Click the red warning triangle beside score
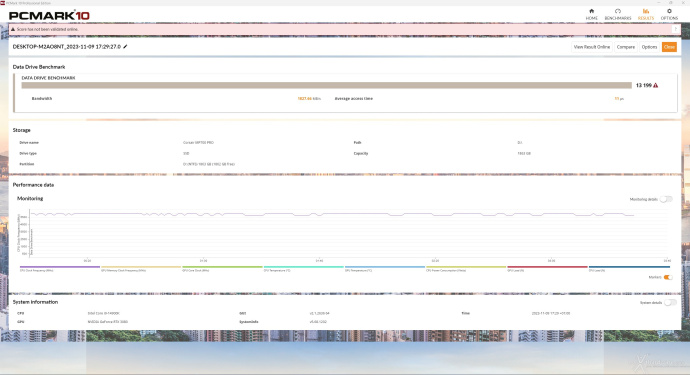Viewport: 690px width, 375px height. [x=656, y=85]
